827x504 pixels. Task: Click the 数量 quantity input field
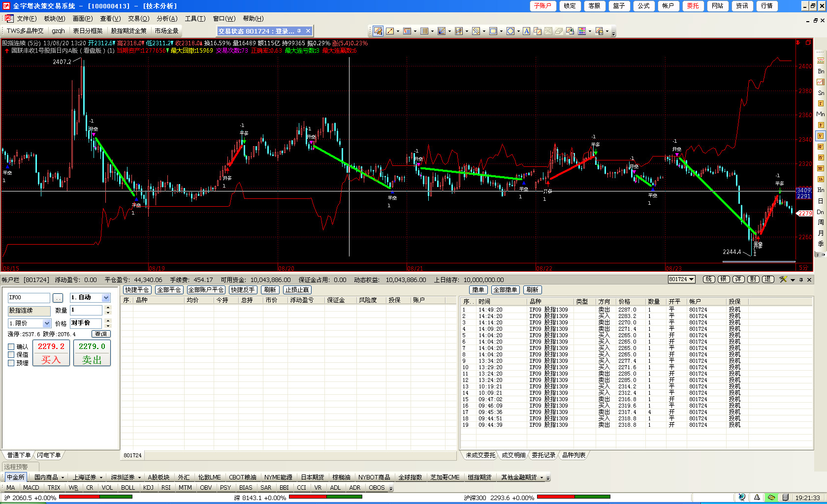click(x=86, y=310)
